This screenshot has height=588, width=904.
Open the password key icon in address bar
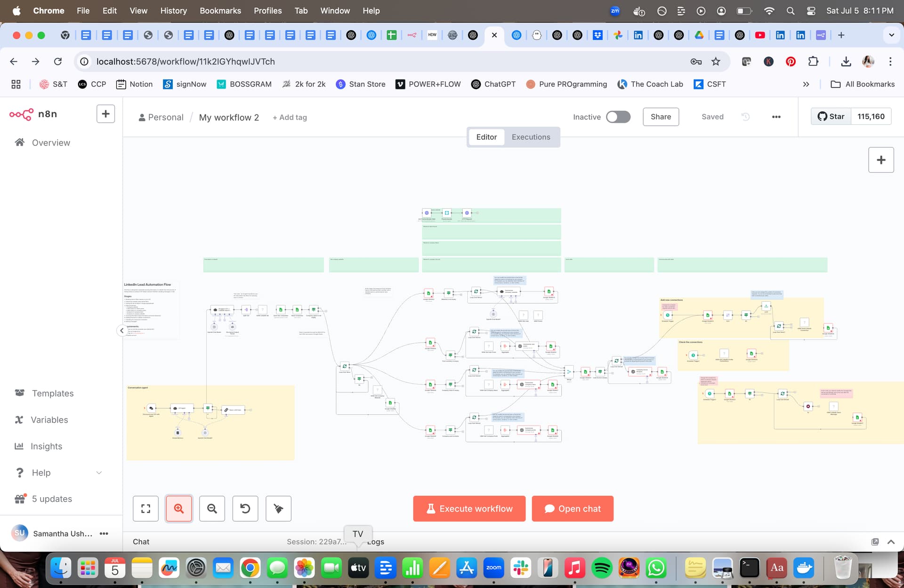click(696, 62)
